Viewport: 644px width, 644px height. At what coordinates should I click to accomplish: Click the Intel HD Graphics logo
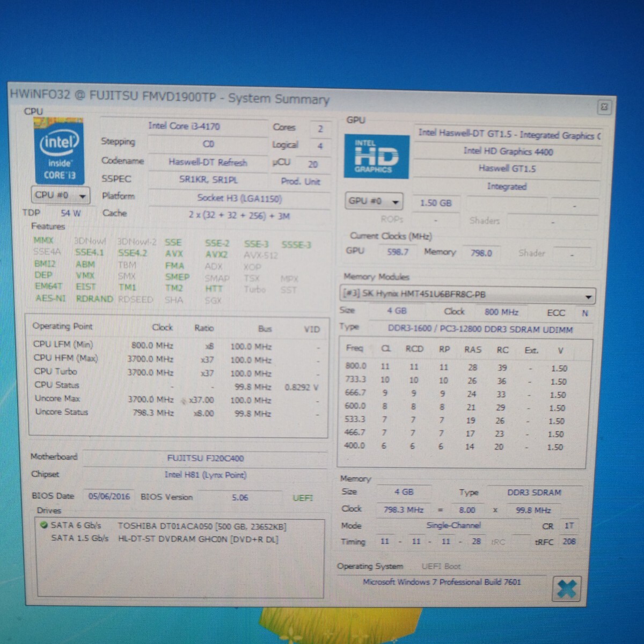(x=376, y=156)
